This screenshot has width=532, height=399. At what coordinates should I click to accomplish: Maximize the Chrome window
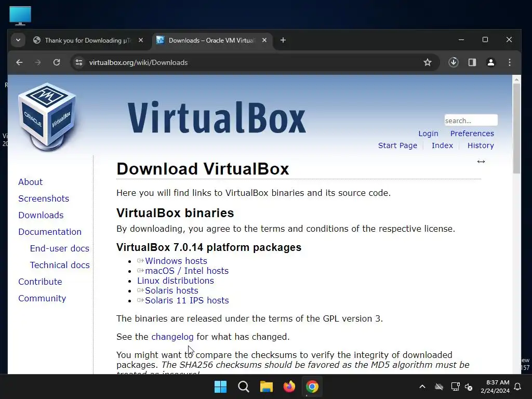coord(485,39)
